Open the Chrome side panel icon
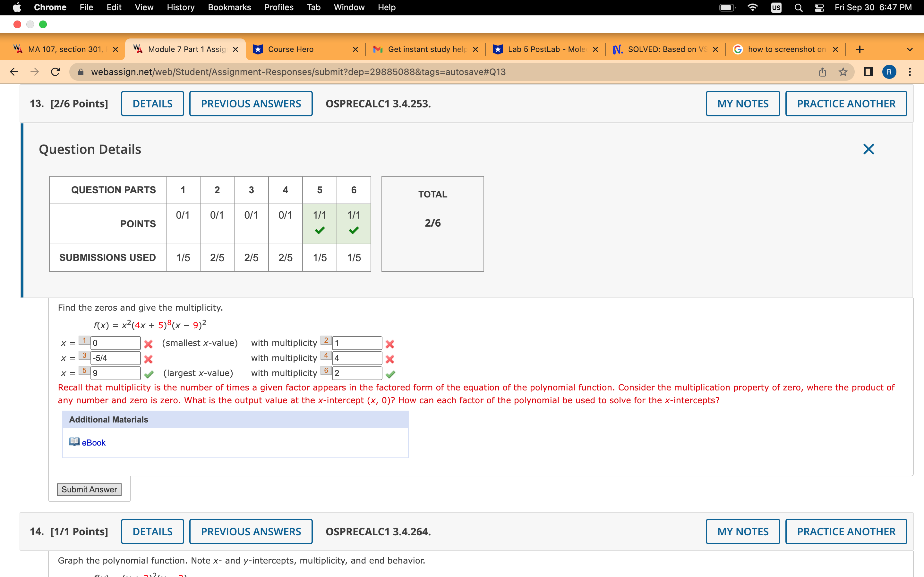Screen dimensions: 924x577 click(x=868, y=72)
